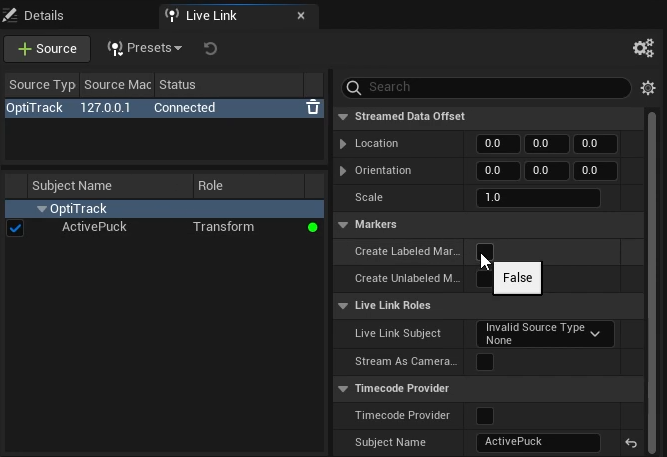Click the Add Source button

[x=47, y=48]
